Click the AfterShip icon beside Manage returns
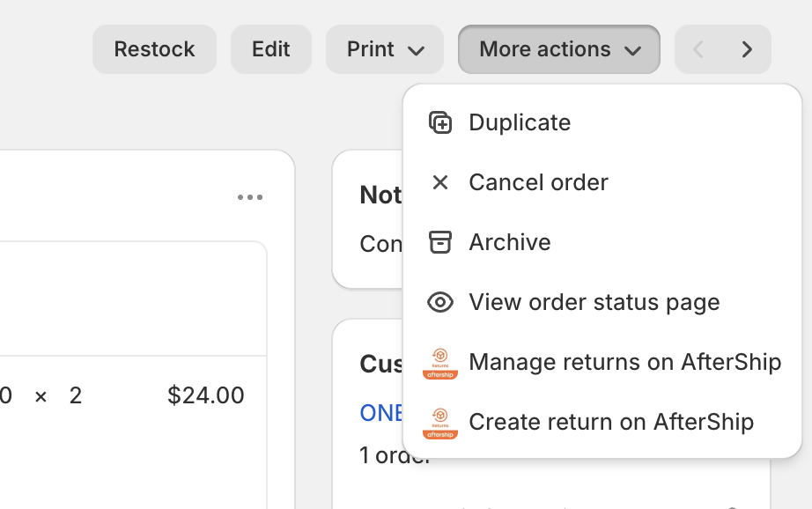Image resolution: width=812 pixels, height=509 pixels. 439,363
